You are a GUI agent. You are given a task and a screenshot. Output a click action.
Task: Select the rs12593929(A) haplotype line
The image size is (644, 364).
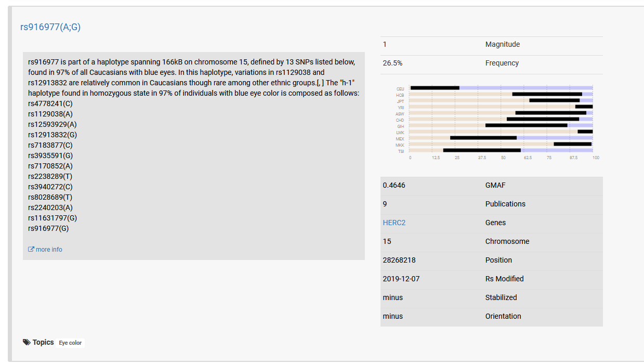click(52, 124)
